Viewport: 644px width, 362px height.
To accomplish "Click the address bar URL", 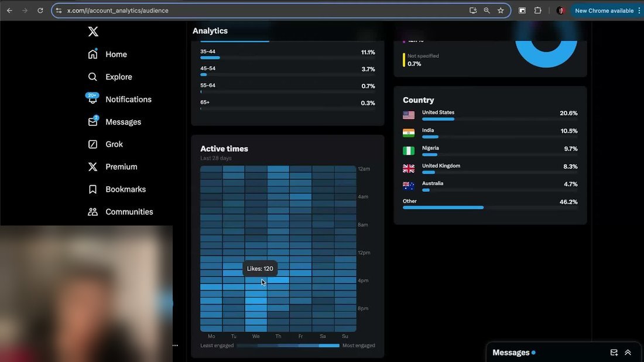I will [118, 11].
